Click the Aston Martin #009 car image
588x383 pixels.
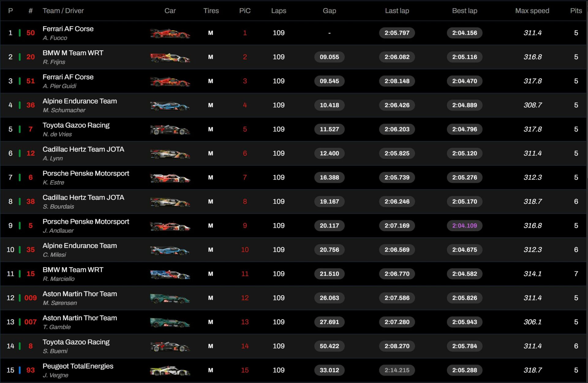point(170,298)
